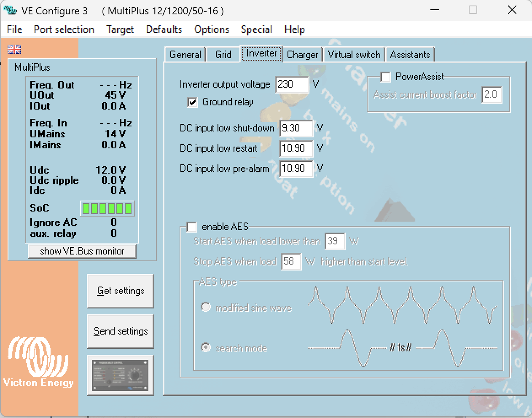Screen dimensions: 532x418
Task: Click the search mode waveform graphic
Action: (403, 348)
